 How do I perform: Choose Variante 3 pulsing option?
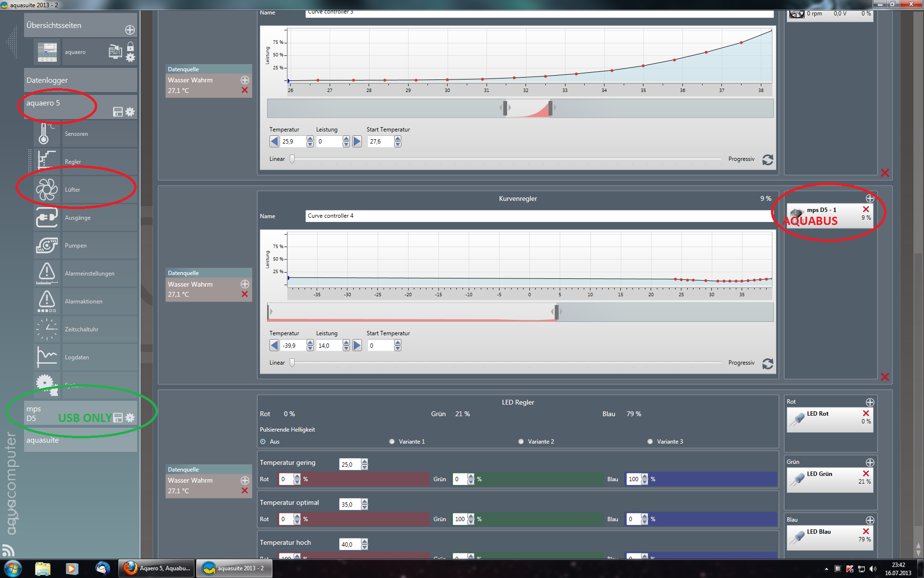(x=650, y=442)
